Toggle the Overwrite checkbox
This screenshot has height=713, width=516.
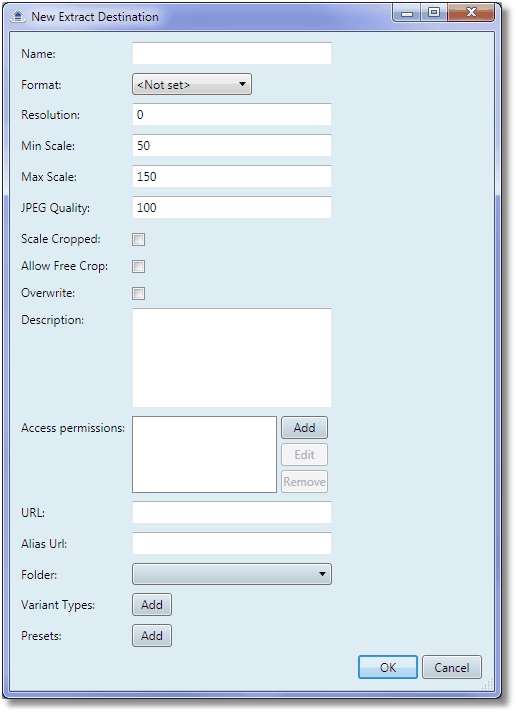139,293
